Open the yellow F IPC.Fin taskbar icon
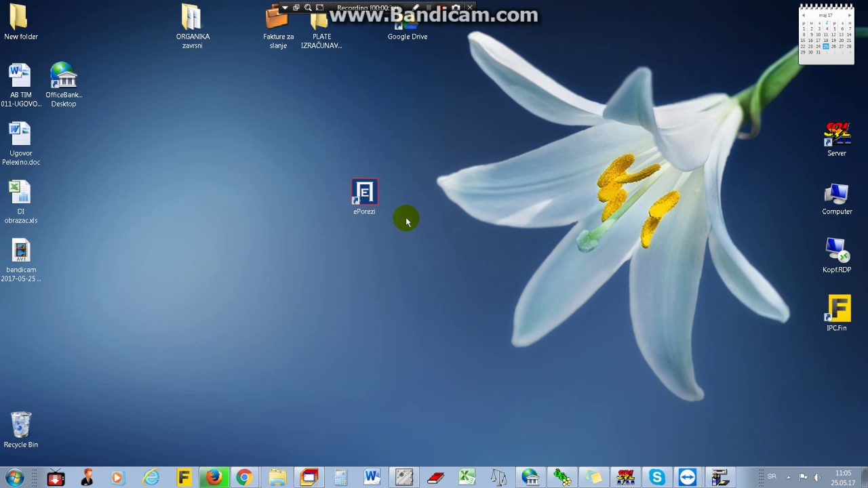 tap(183, 477)
